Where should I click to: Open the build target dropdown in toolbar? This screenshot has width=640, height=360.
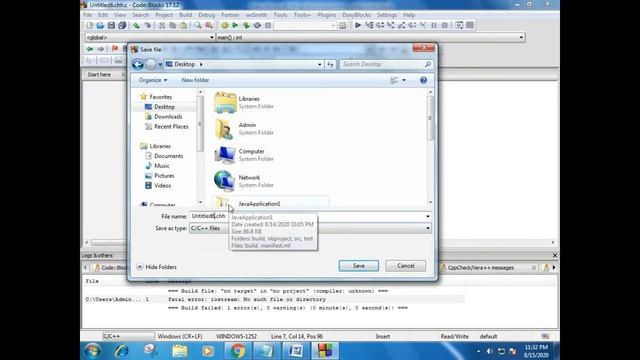coord(333,25)
